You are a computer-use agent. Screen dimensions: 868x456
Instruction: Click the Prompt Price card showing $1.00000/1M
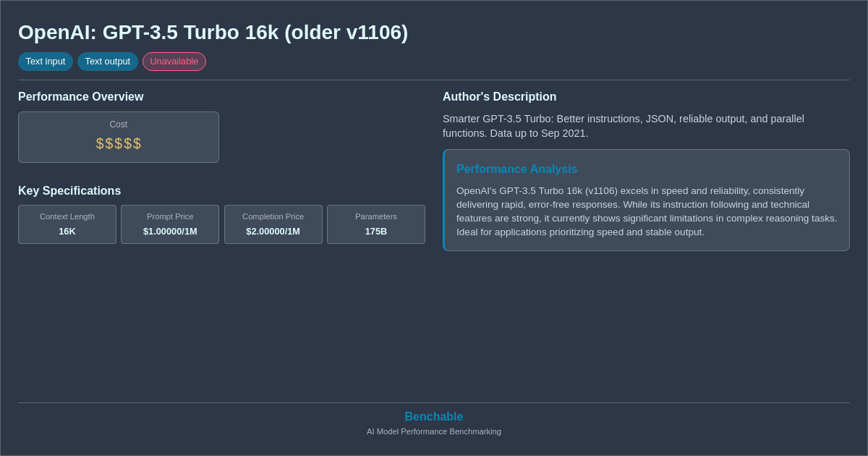point(169,224)
